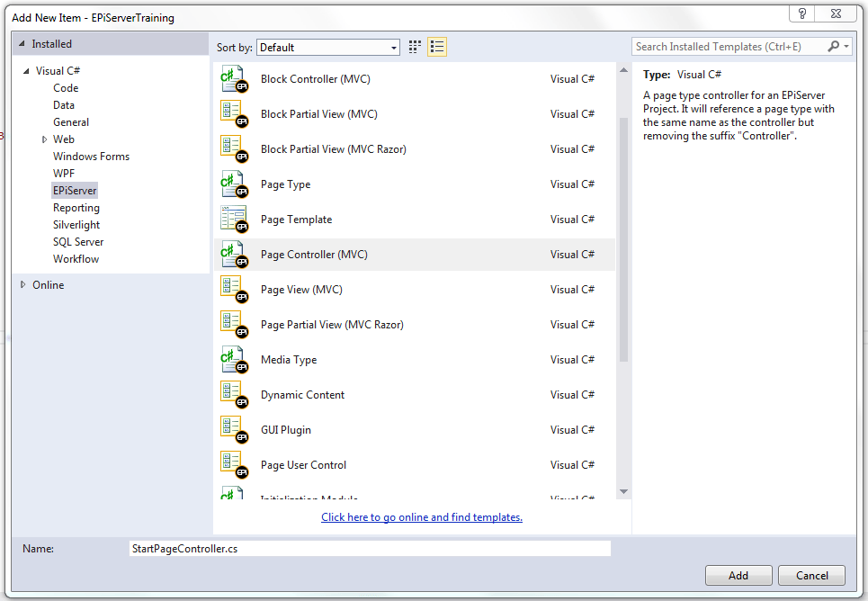Click the search magnifier icon
Image resolution: width=868 pixels, height=601 pixels.
click(833, 47)
